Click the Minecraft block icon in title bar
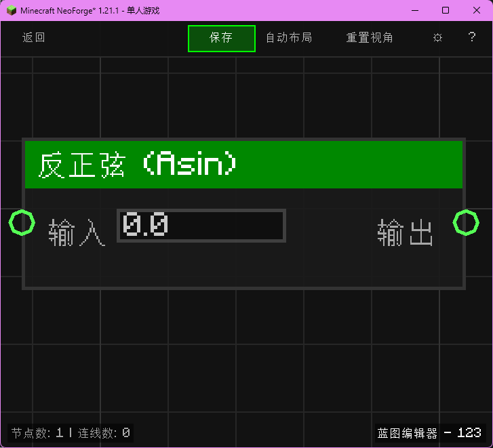This screenshot has width=493, height=448. click(x=12, y=10)
